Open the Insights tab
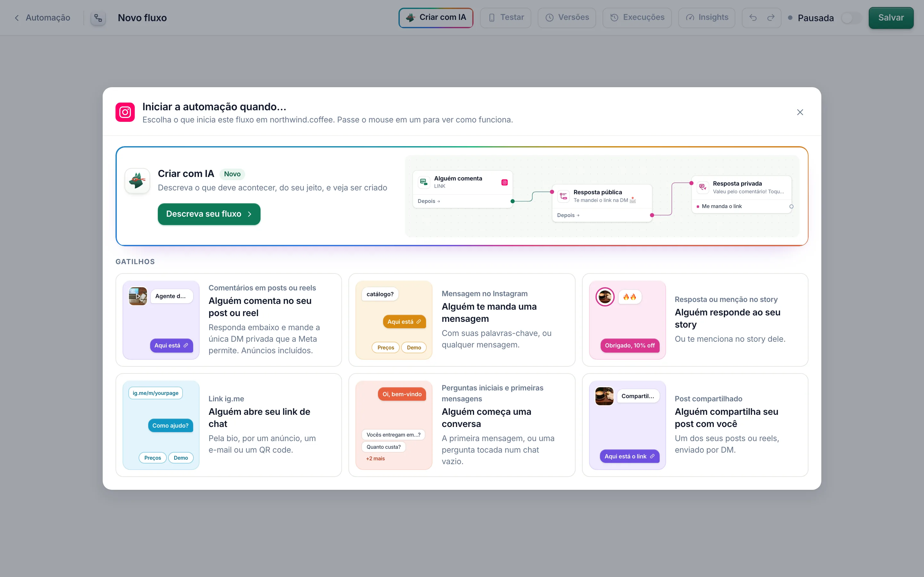Screen dimensions: 924x577 pyautogui.click(x=706, y=18)
